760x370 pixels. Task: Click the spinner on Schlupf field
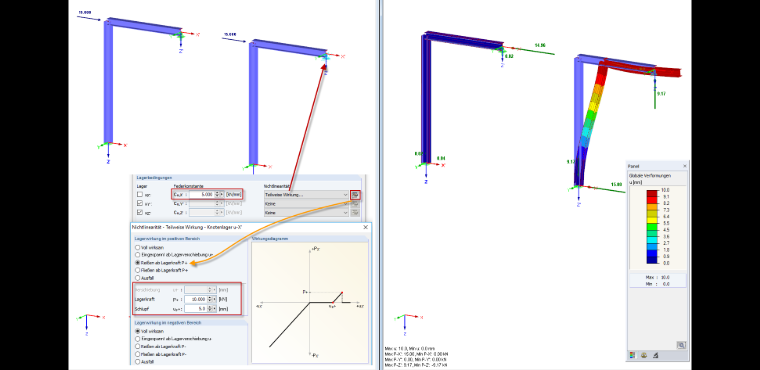click(209, 309)
